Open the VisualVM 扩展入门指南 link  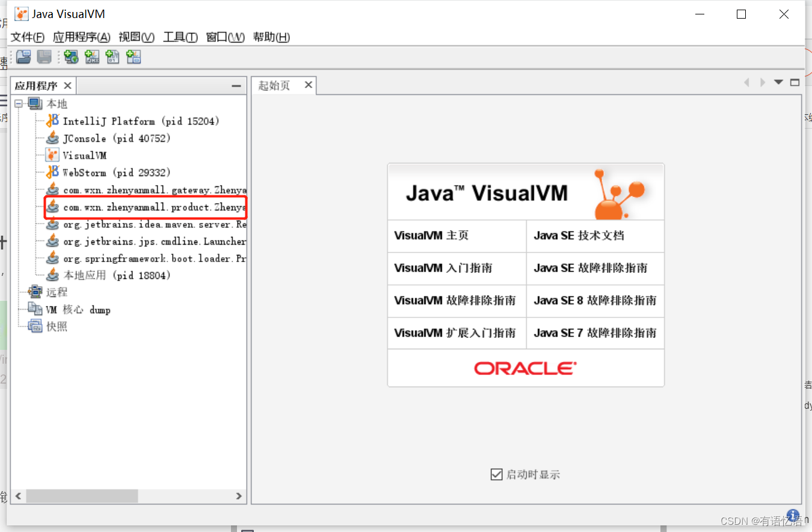pyautogui.click(x=455, y=332)
